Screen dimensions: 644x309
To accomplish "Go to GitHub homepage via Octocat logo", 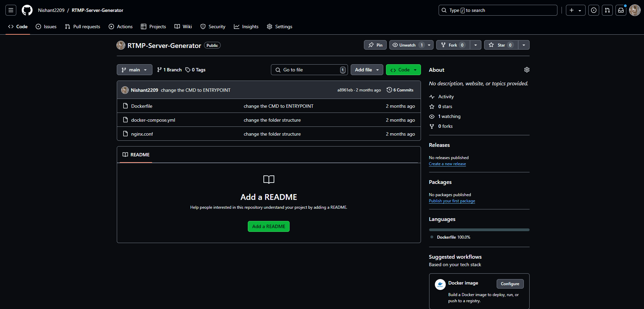I will pyautogui.click(x=27, y=10).
